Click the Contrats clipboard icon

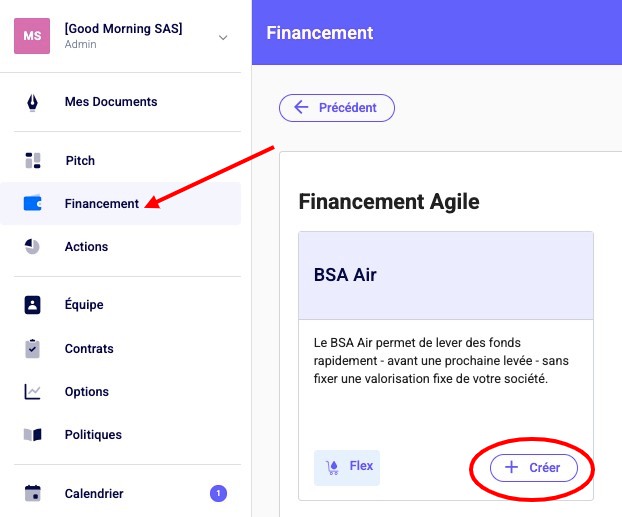pos(33,349)
